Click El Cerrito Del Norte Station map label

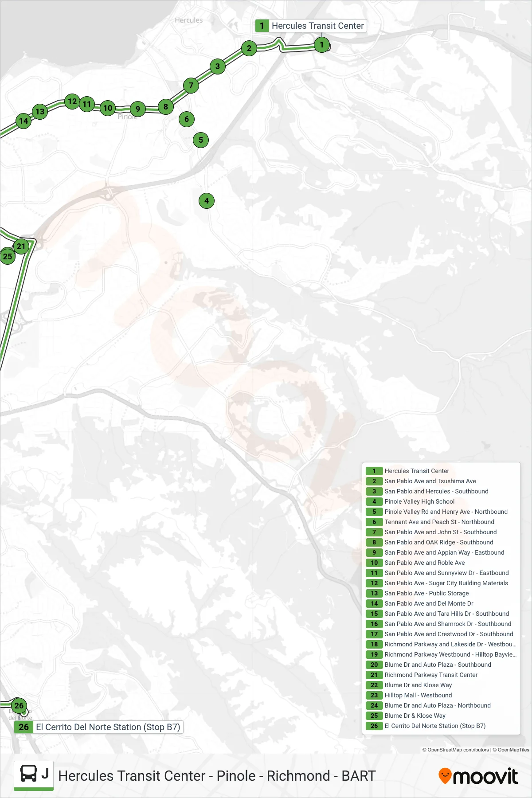coord(99,727)
